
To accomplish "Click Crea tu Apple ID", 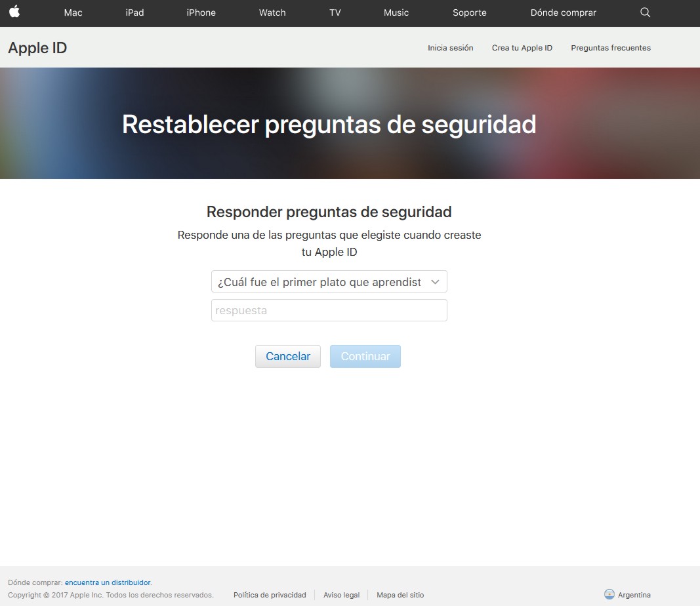I will click(522, 48).
